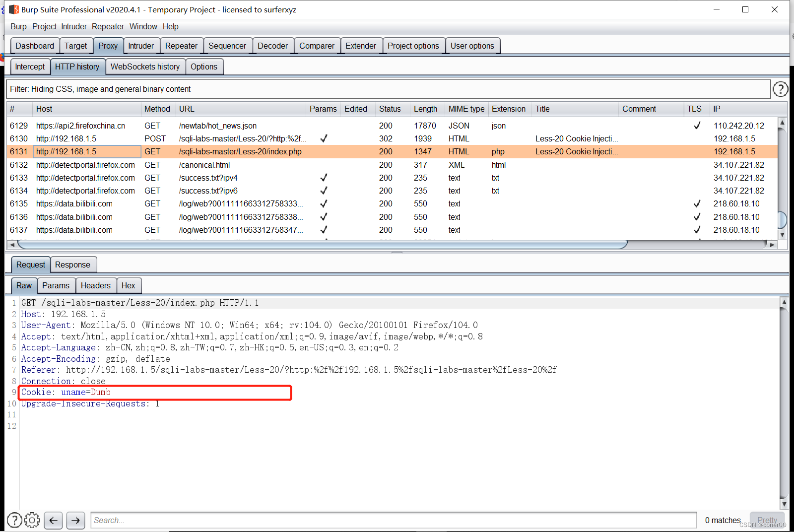794x532 pixels.
Task: Open the Burp menu
Action: point(18,27)
